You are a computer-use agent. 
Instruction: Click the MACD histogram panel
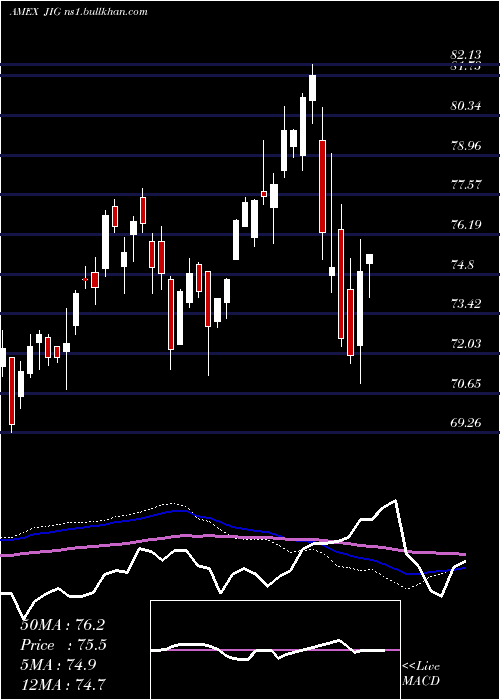(275, 650)
